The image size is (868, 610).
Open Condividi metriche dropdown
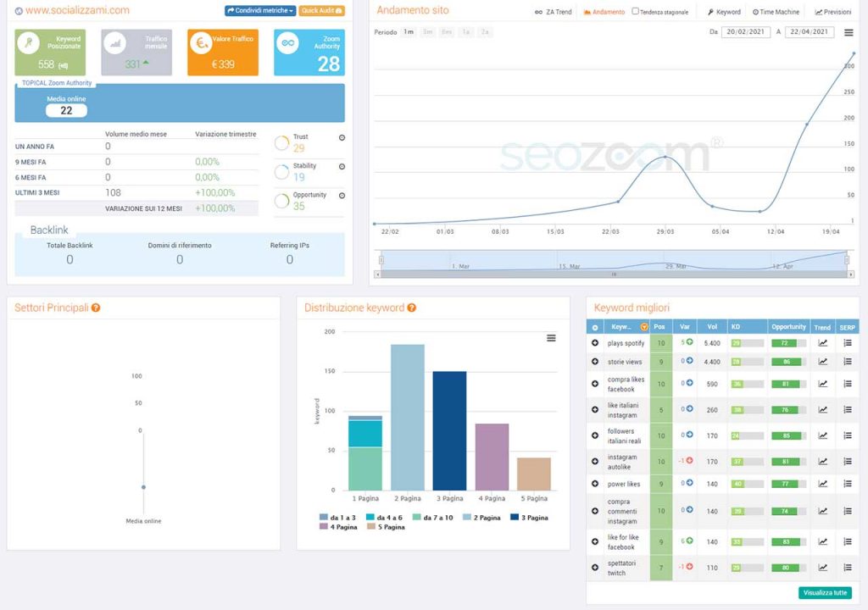260,10
